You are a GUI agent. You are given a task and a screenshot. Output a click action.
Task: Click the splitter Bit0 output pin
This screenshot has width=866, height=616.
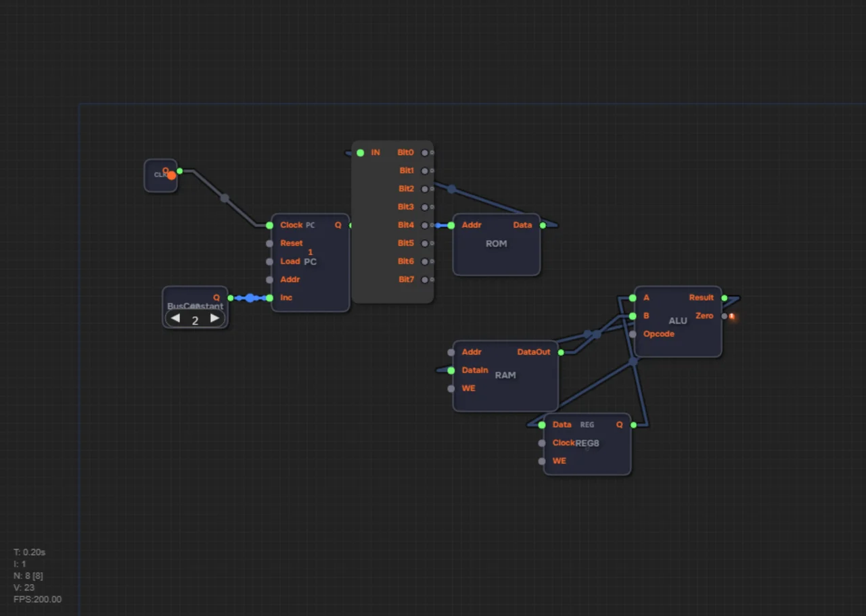click(425, 153)
